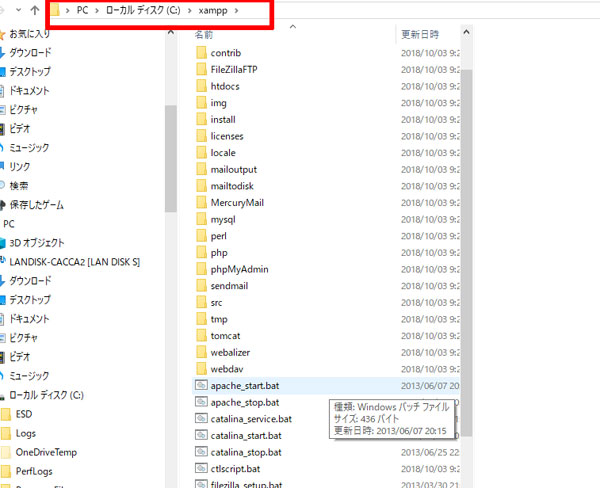Screen dimensions: 600x488
Task: Select 検索 in the navigation pane
Action: click(19, 186)
